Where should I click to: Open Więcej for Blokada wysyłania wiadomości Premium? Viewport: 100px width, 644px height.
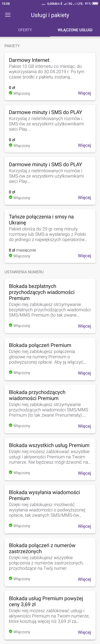[84, 526]
